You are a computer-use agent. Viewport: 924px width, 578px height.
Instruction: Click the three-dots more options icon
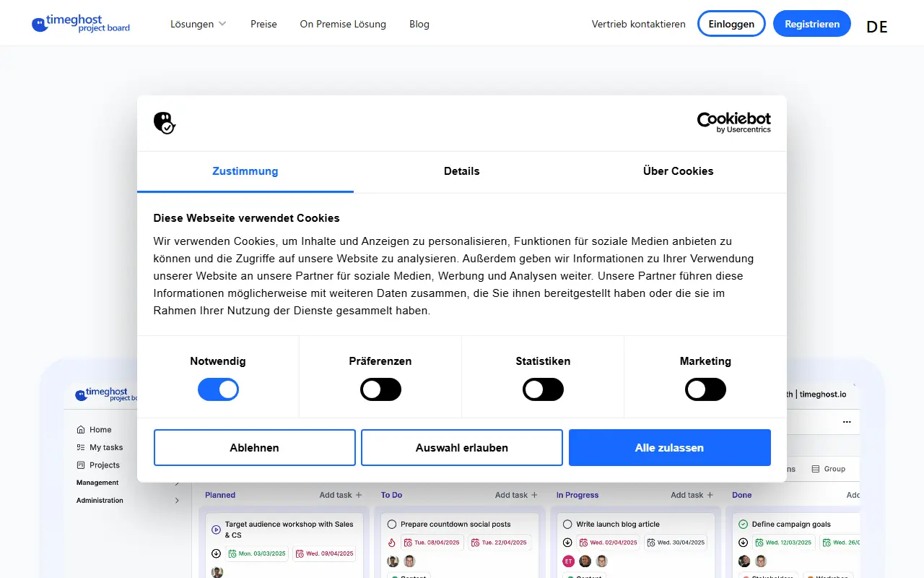tap(847, 422)
